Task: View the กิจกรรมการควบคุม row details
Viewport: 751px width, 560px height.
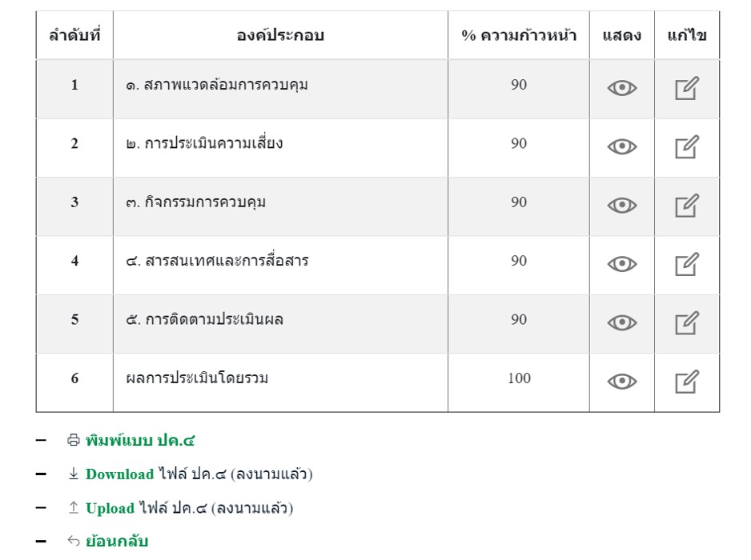Action: tap(621, 206)
